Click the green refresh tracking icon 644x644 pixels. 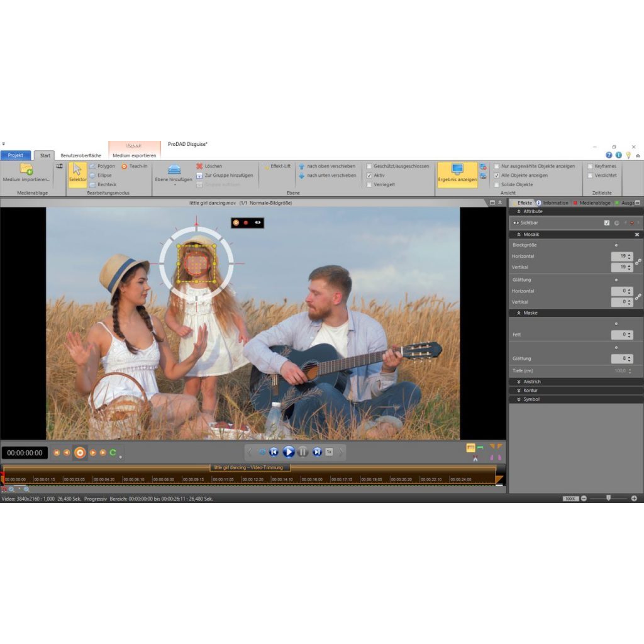click(x=113, y=452)
